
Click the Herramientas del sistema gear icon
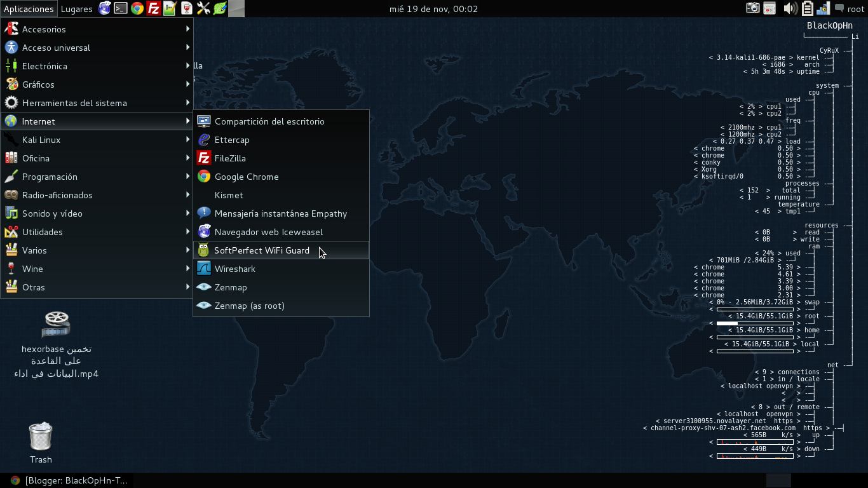(x=11, y=103)
